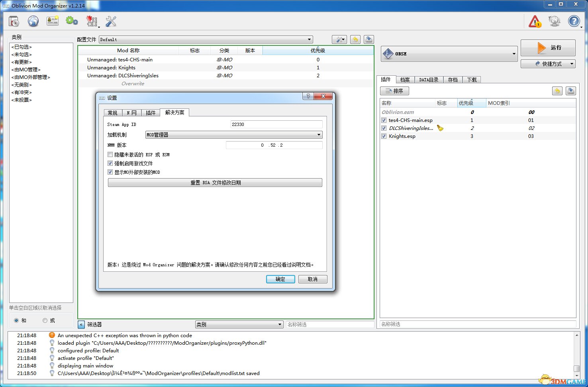The image size is (588, 387).
Task: Sort mod list by 优先级 column header
Action: pos(318,51)
